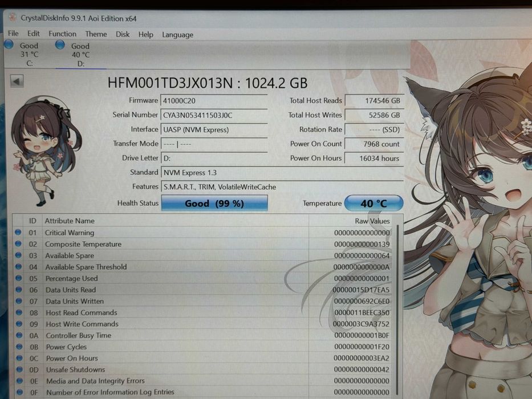The width and height of the screenshot is (532, 399).
Task: Click the status dot for Composite Temperature
Action: click(x=18, y=243)
